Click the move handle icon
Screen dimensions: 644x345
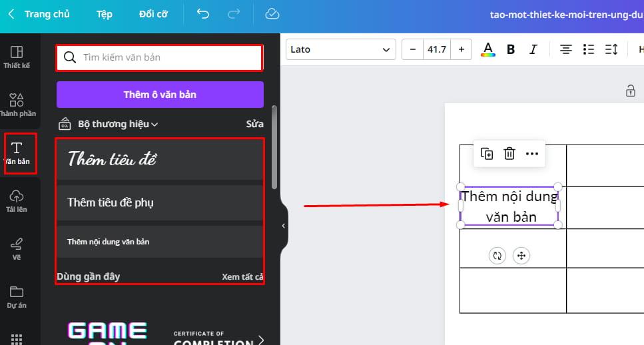pos(521,256)
